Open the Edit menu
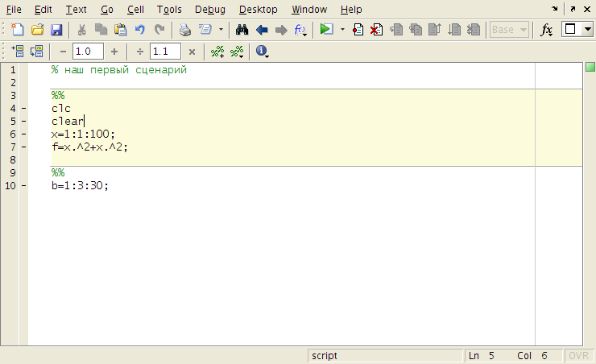Image resolution: width=596 pixels, height=364 pixels. pyautogui.click(x=43, y=10)
